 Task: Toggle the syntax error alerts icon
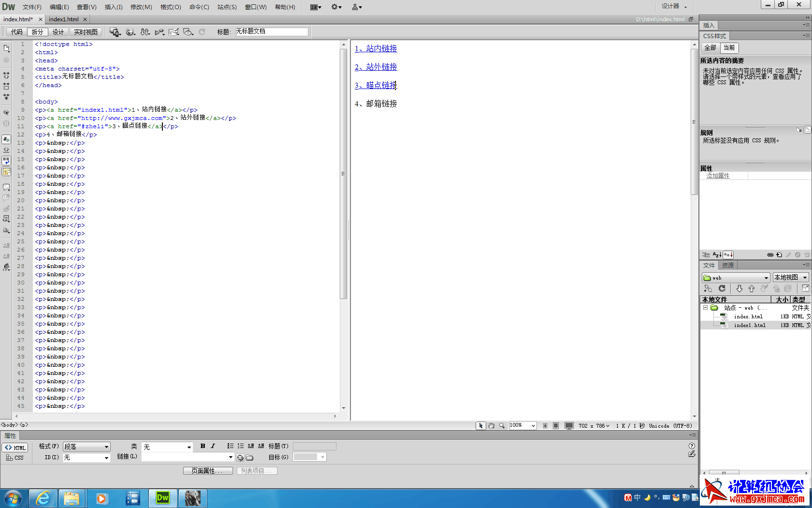(x=6, y=171)
